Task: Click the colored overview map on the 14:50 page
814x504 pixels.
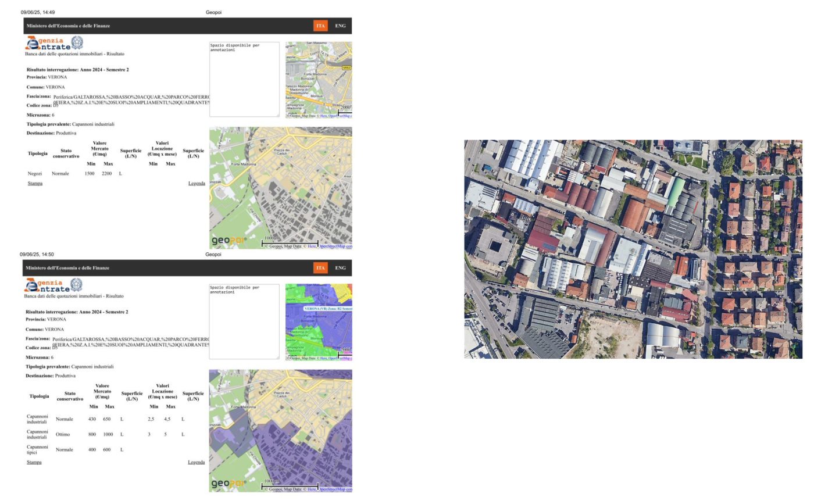Action: coord(319,322)
